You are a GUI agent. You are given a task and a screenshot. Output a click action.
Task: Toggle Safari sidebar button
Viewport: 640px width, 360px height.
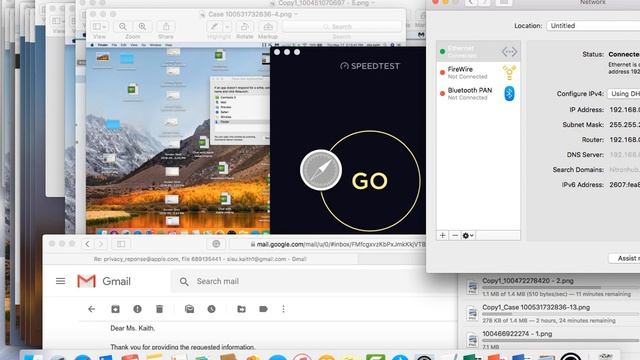pos(121,244)
